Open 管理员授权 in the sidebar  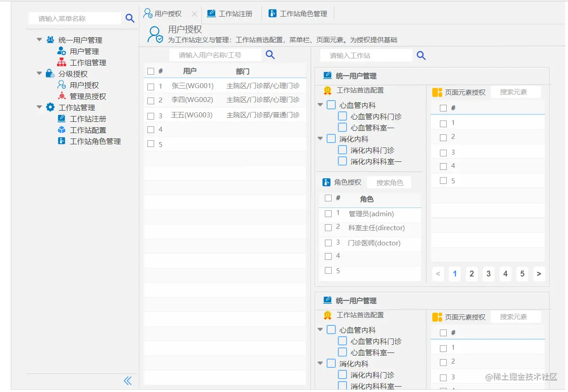click(88, 96)
